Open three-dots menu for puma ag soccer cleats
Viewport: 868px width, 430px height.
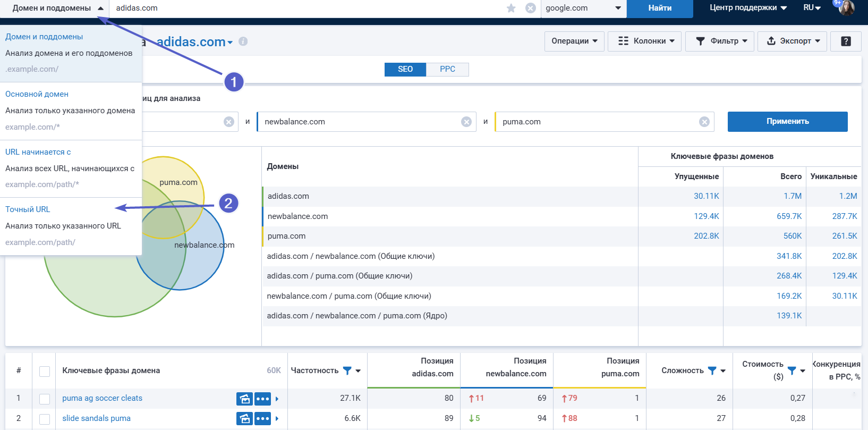coord(263,399)
